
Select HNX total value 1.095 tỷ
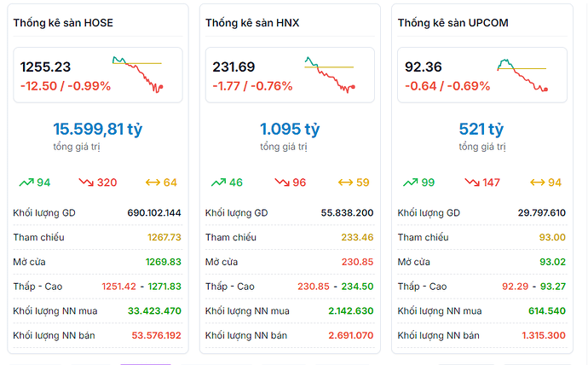(x=290, y=130)
